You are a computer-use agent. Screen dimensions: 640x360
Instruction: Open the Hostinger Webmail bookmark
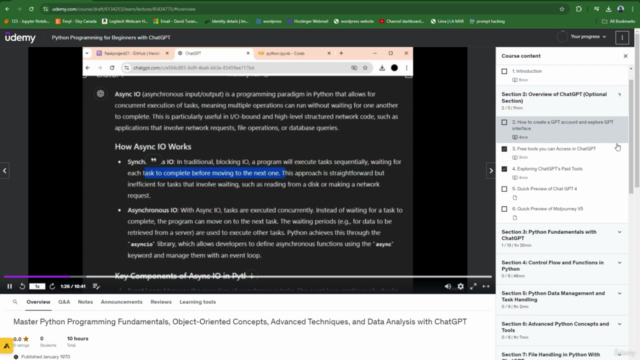click(307, 21)
